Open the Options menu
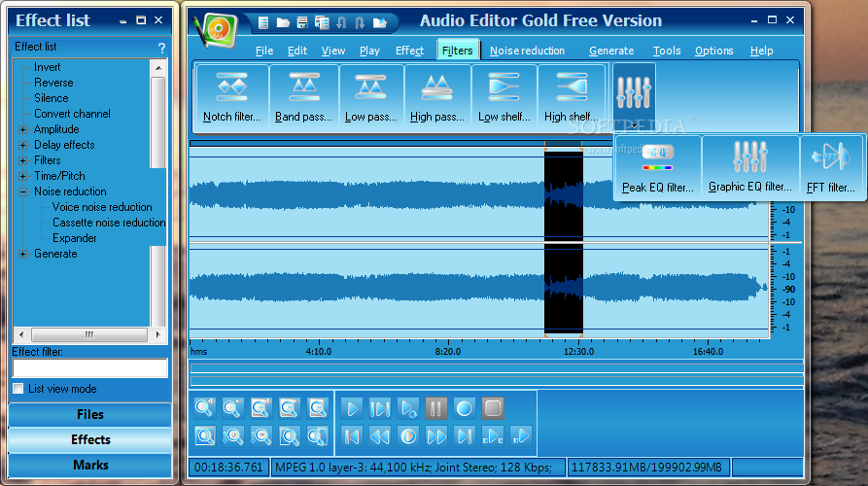The height and width of the screenshot is (486, 868). (x=714, y=51)
